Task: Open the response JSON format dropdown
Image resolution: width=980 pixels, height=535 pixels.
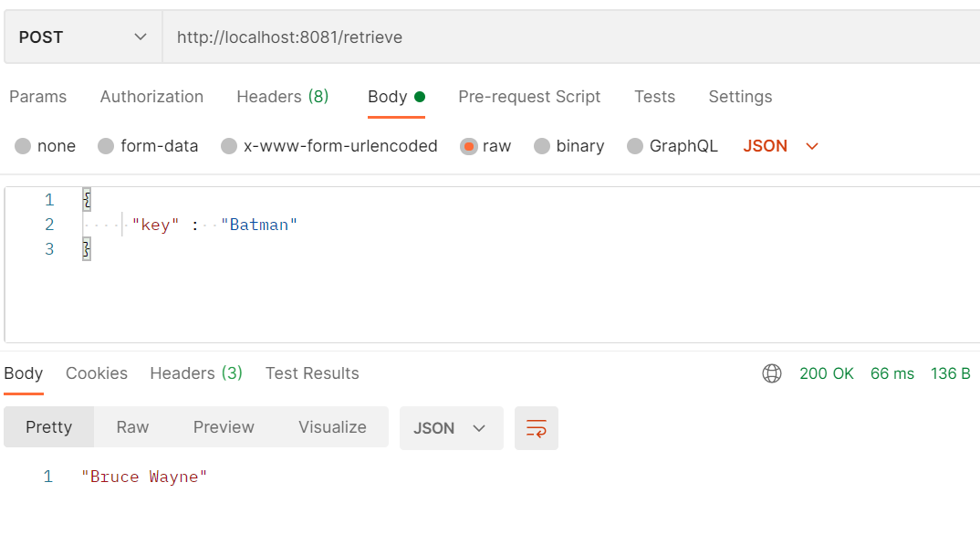Action: coord(452,428)
